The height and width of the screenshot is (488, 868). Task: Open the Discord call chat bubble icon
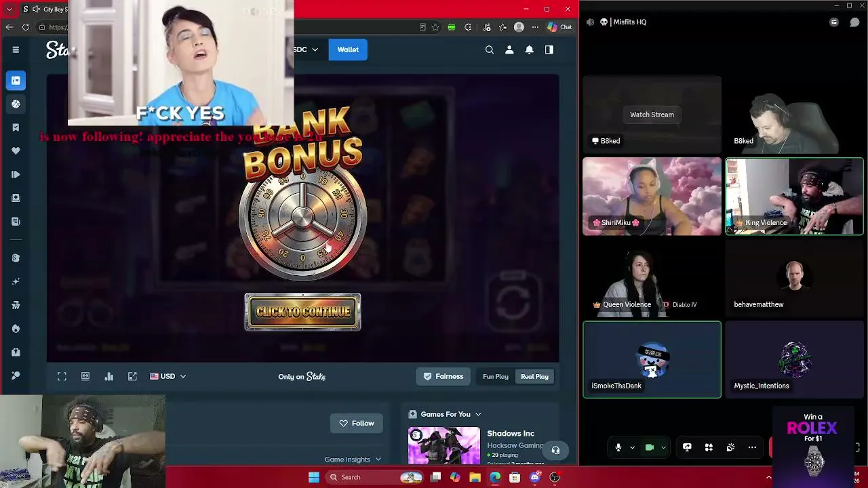point(854,22)
